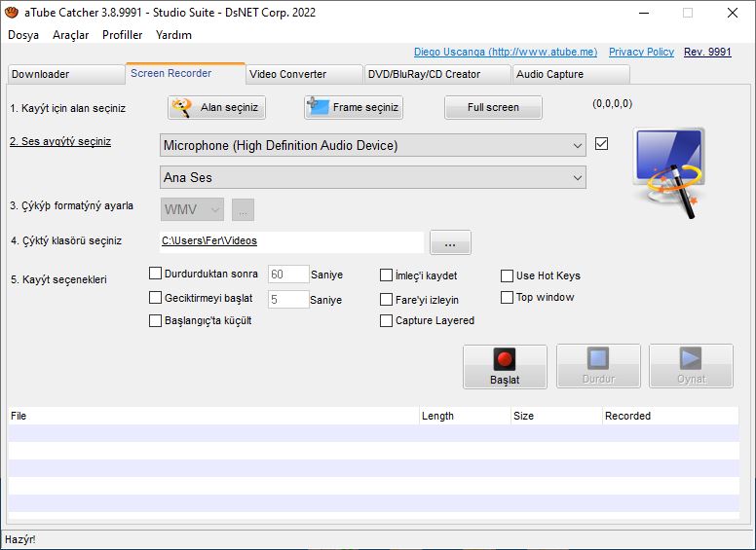Image resolution: width=756 pixels, height=550 pixels.
Task: Click the screen recorder monitor wand image
Action: coord(669,172)
